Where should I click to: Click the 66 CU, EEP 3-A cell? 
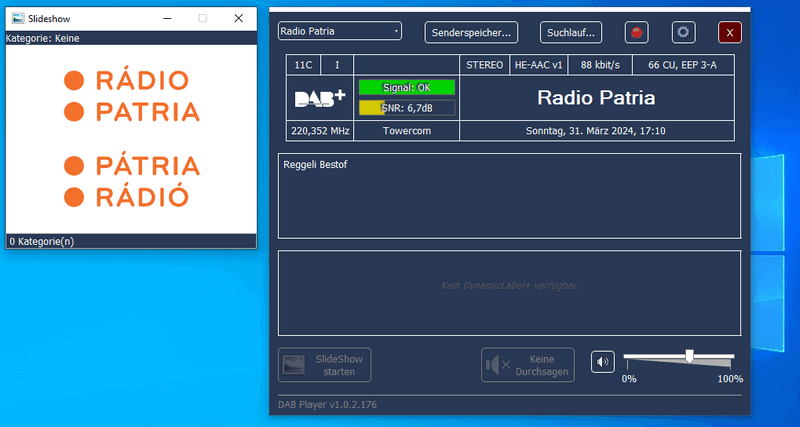[x=684, y=65]
